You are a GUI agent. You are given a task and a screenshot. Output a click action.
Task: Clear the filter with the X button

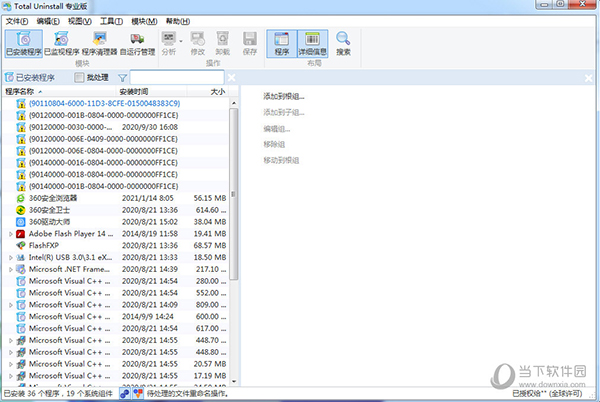click(232, 78)
